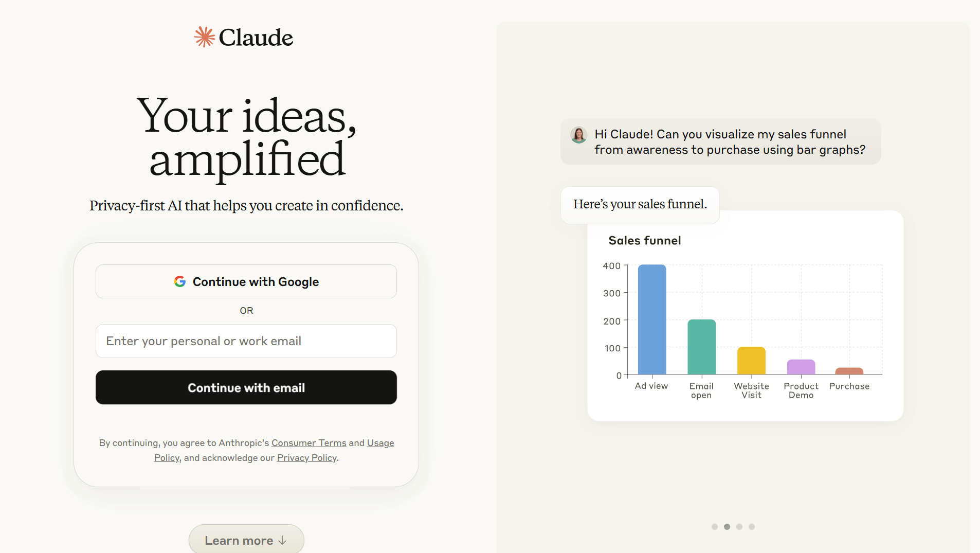Viewport: 980px width, 553px height.
Task: Click the Google G icon
Action: pos(180,281)
